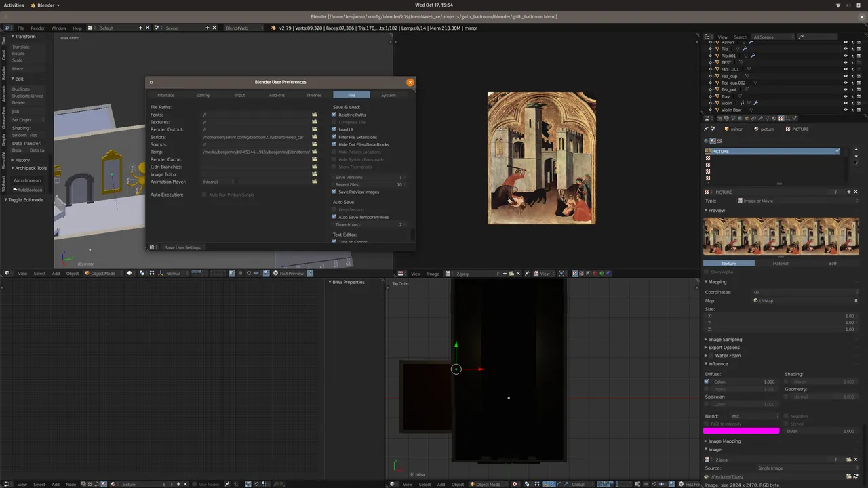This screenshot has width=868, height=488.
Task: Click mirror object icon in properties breadcrumb
Action: click(x=727, y=129)
